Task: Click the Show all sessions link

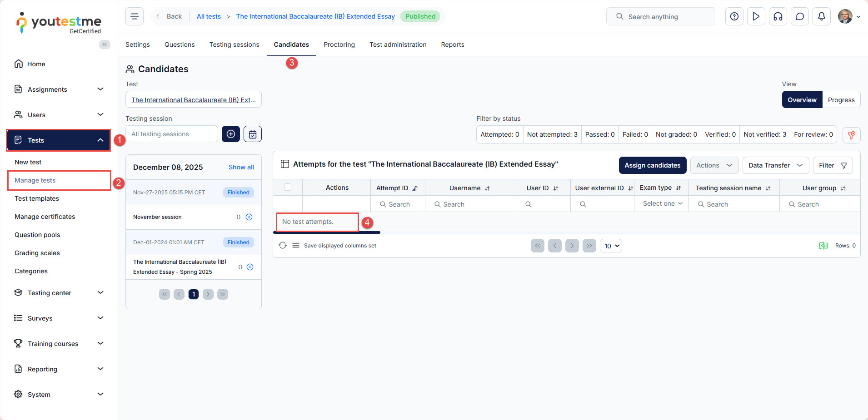Action: [x=241, y=167]
